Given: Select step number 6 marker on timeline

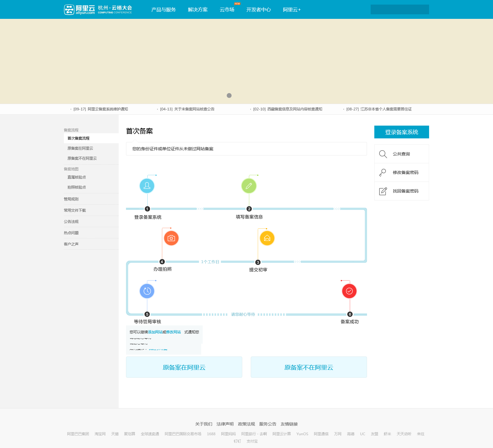Looking at the screenshot, I should click(350, 314).
